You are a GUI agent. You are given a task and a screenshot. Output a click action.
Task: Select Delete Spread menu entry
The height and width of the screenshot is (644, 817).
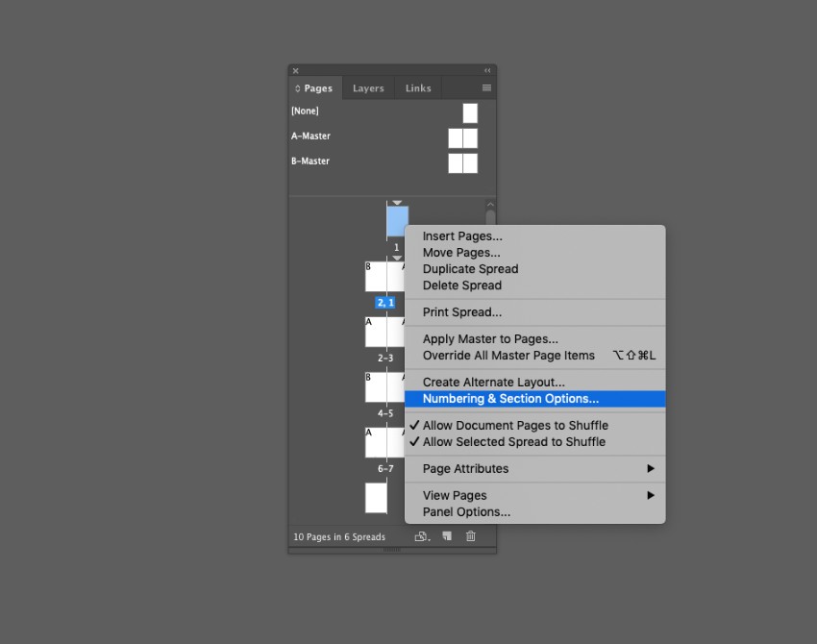coord(534,285)
